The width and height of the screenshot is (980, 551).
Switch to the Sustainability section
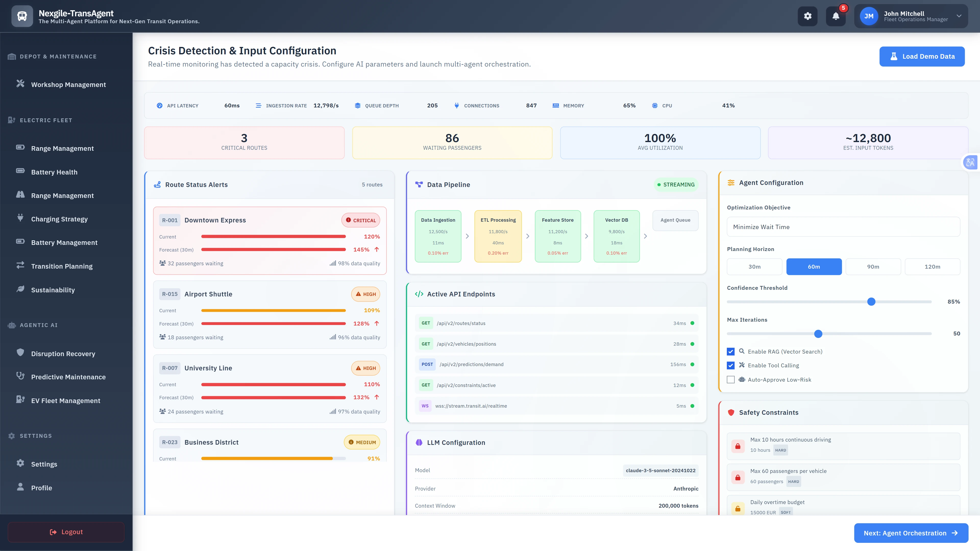[x=53, y=290]
